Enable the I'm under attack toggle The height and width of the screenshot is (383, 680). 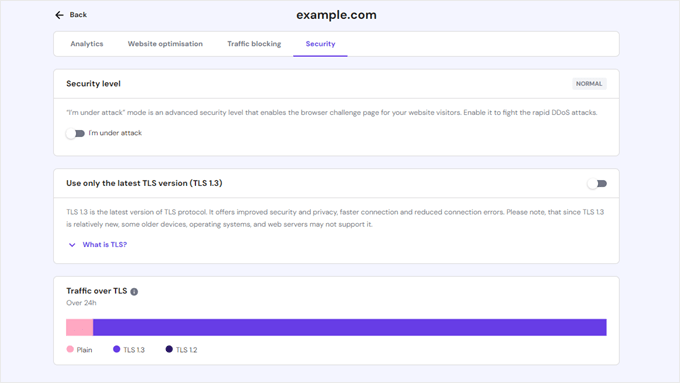click(x=75, y=133)
